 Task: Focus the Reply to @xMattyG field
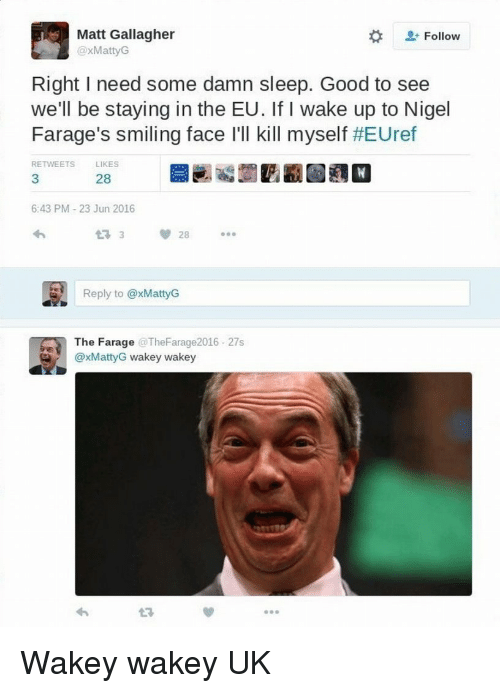(272, 293)
